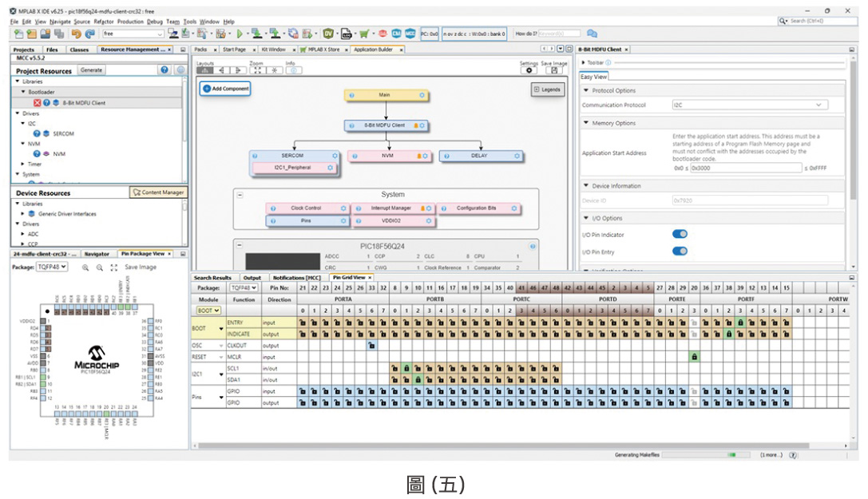Click the Undo icon in main toolbar
The width and height of the screenshot is (868, 499).
(76, 34)
